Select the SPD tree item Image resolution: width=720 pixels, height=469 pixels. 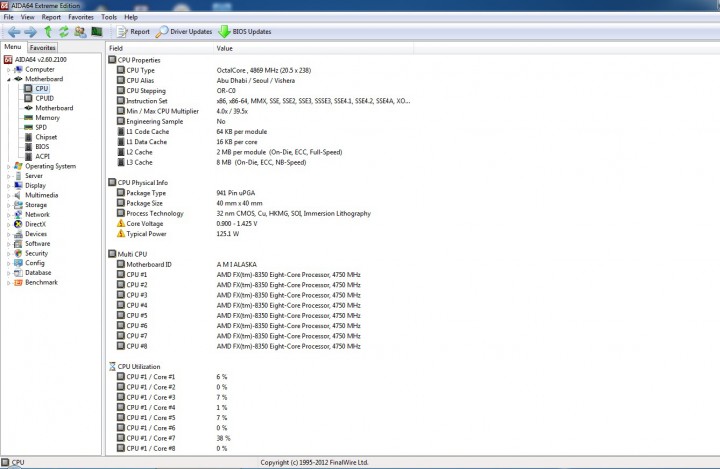[41, 127]
